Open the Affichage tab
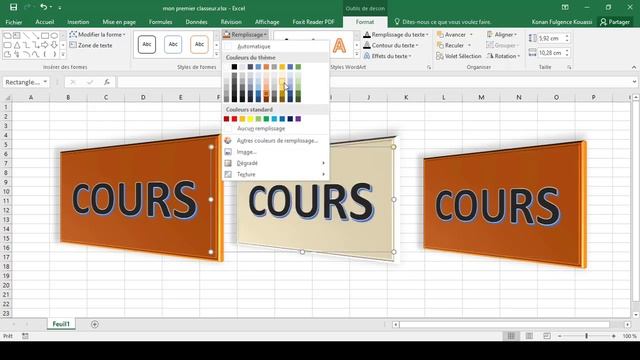 click(x=267, y=22)
